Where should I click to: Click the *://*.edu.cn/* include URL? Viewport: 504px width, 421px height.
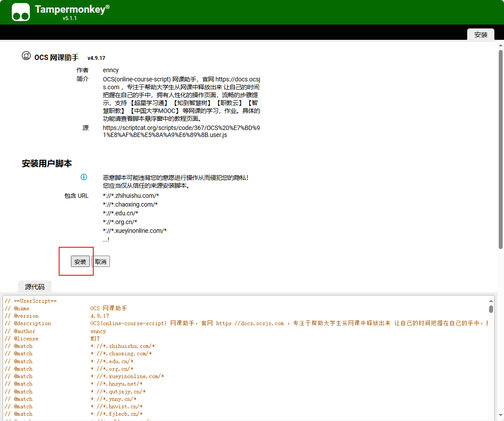(x=120, y=213)
